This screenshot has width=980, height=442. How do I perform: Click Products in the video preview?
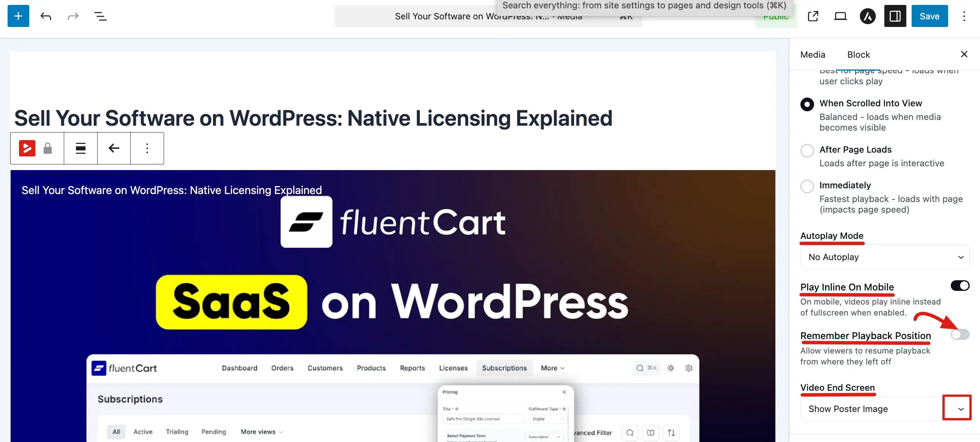pos(371,368)
